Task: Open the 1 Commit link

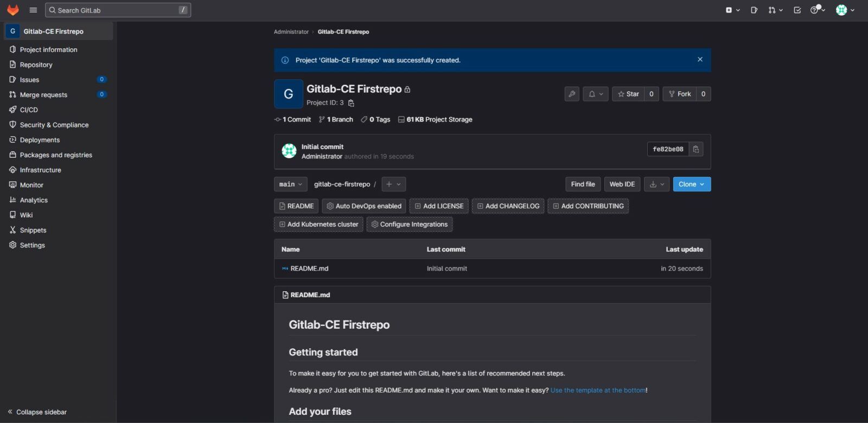Action: pos(293,119)
